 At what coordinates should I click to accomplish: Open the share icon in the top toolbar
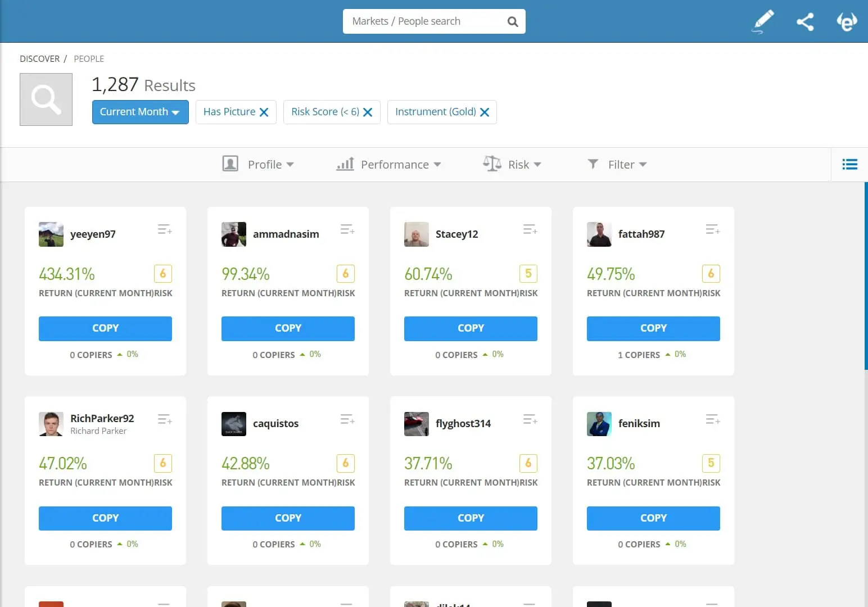(x=805, y=21)
